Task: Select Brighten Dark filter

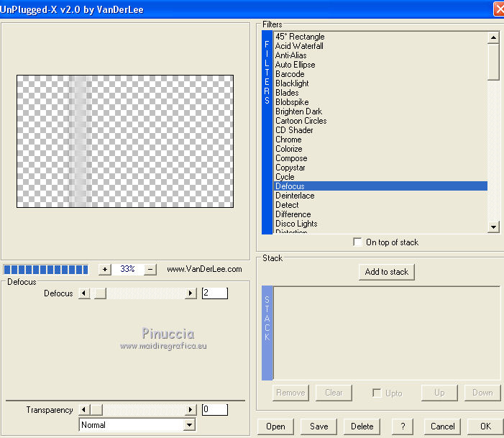Action: [380, 111]
